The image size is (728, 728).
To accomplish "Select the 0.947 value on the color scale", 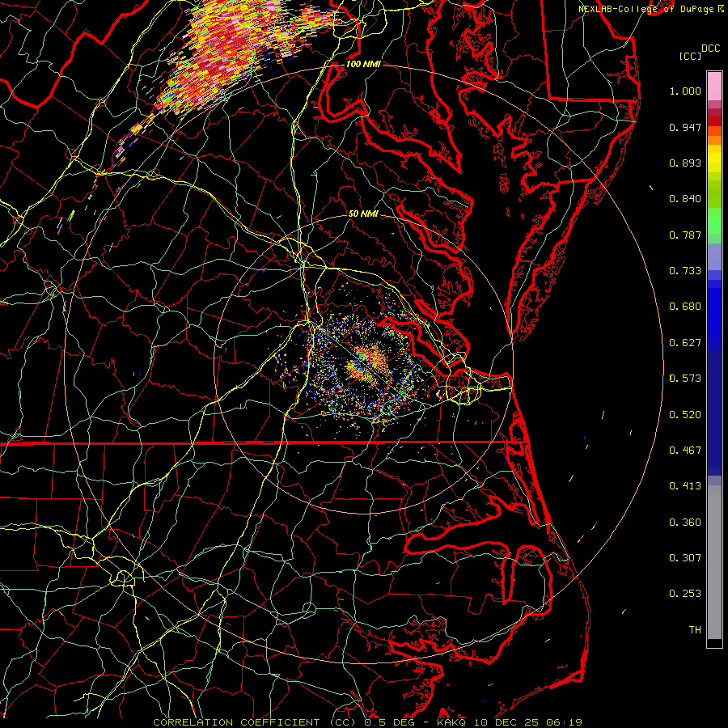I will point(685,127).
